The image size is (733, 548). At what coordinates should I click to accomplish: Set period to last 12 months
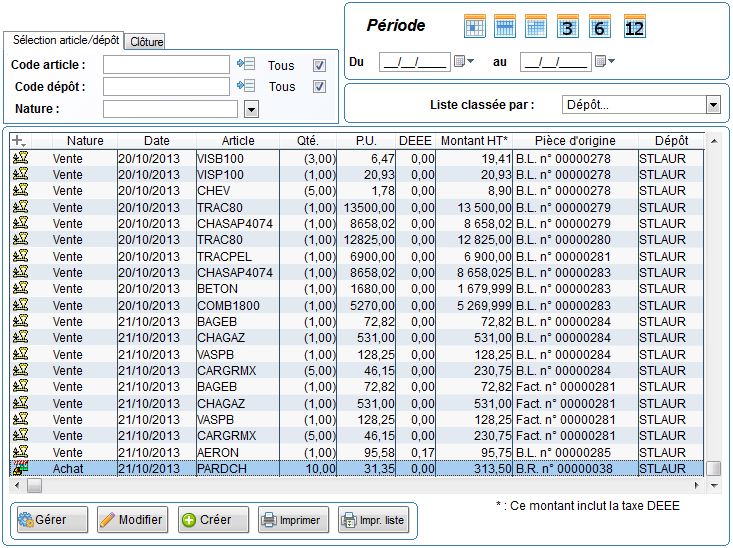click(x=634, y=27)
